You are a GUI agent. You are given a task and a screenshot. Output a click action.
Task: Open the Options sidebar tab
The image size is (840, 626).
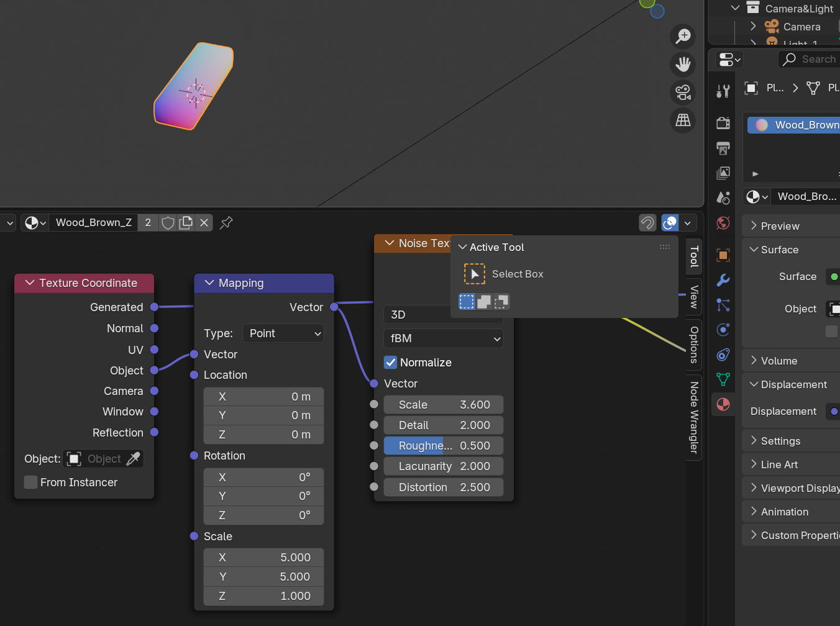click(694, 345)
